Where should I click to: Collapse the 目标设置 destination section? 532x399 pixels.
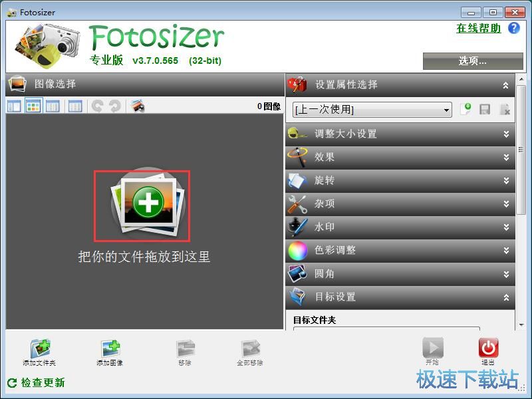point(506,297)
